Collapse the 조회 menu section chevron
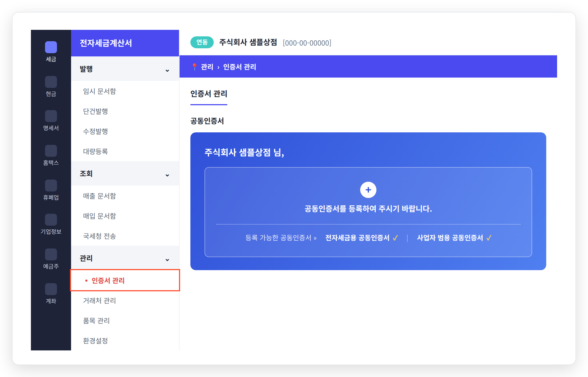The image size is (588, 377). coord(167,175)
